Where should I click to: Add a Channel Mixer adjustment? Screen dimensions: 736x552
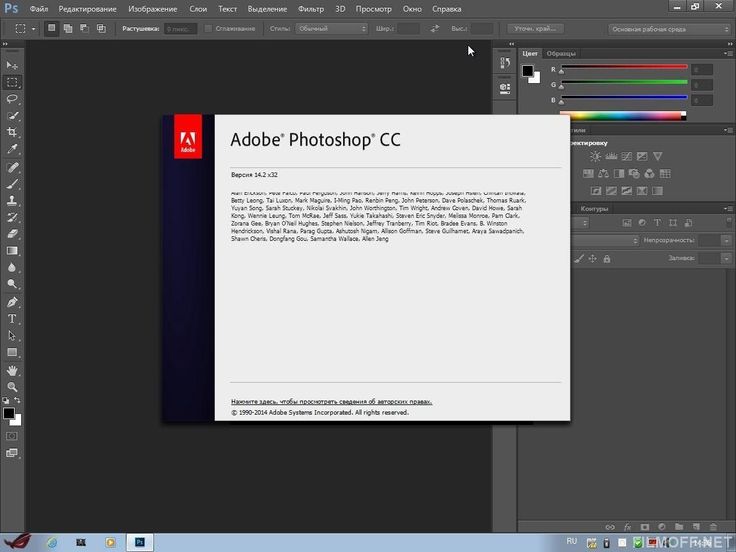650,174
